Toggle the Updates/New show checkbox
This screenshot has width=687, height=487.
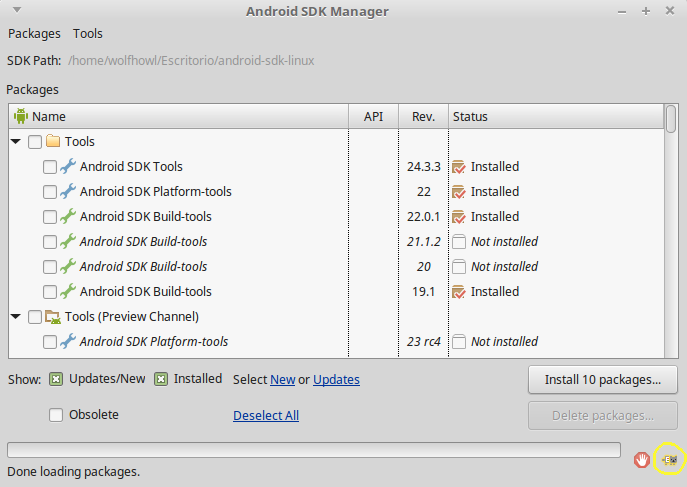(x=56, y=379)
